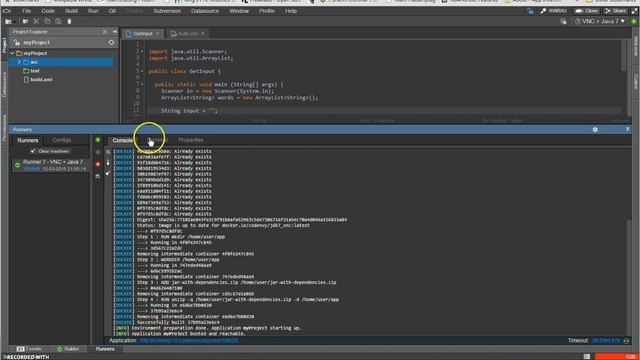Image resolution: width=640 pixels, height=360 pixels.
Task: Open the Outline side tab
Action: [x=636, y=82]
